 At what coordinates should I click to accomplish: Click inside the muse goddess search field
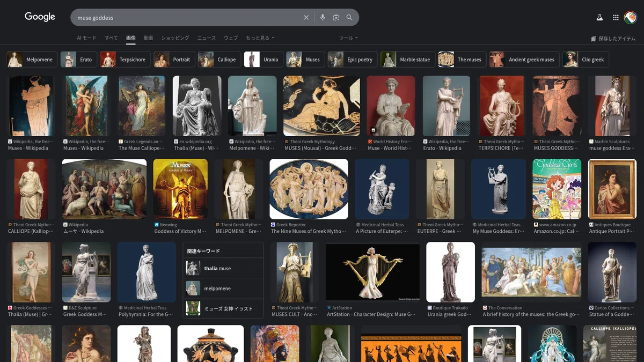point(188,18)
